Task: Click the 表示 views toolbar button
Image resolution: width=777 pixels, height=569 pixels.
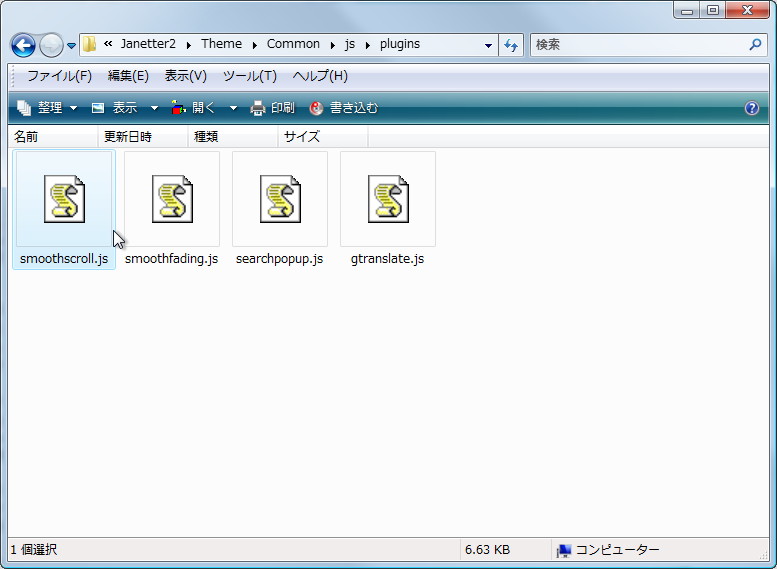Action: pyautogui.click(x=115, y=108)
